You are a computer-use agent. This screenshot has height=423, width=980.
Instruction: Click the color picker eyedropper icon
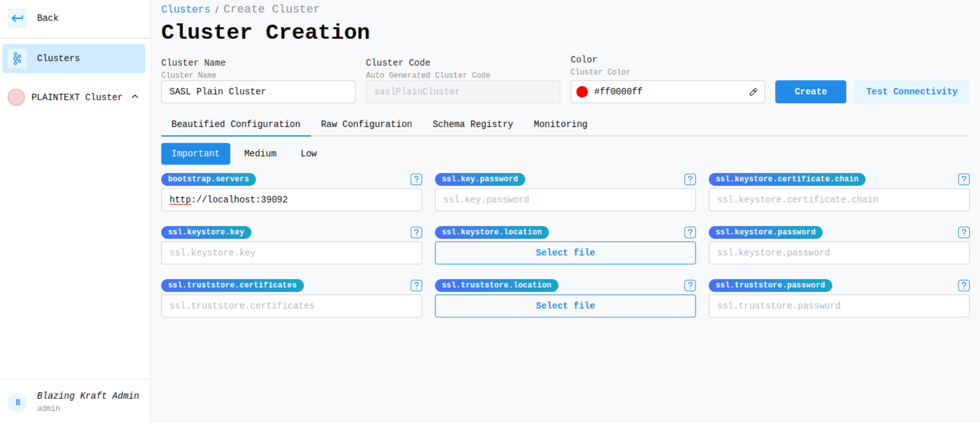(x=753, y=92)
